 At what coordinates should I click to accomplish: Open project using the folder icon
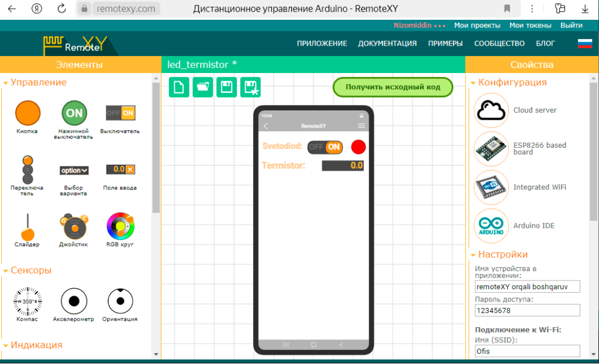[203, 88]
